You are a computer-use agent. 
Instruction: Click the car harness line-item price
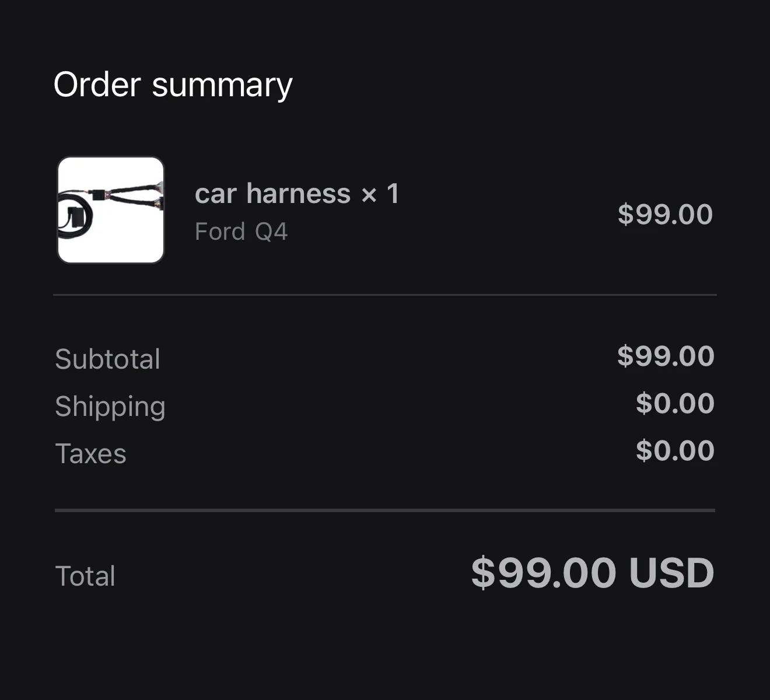[665, 214]
